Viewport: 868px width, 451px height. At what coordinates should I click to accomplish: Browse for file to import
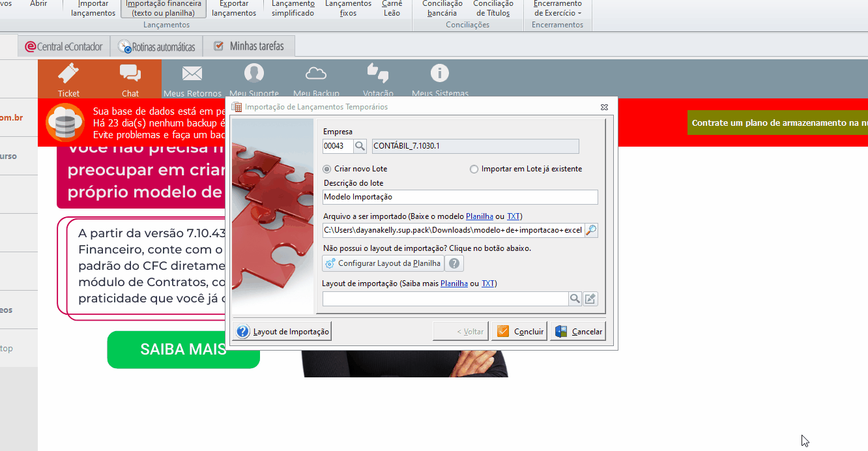pyautogui.click(x=591, y=229)
